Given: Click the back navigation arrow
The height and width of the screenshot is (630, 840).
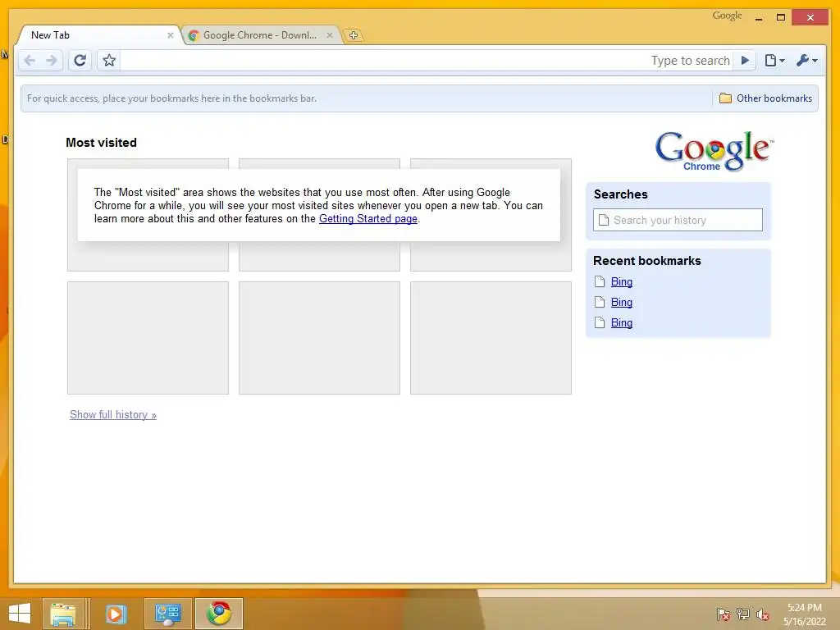Looking at the screenshot, I should [x=30, y=61].
